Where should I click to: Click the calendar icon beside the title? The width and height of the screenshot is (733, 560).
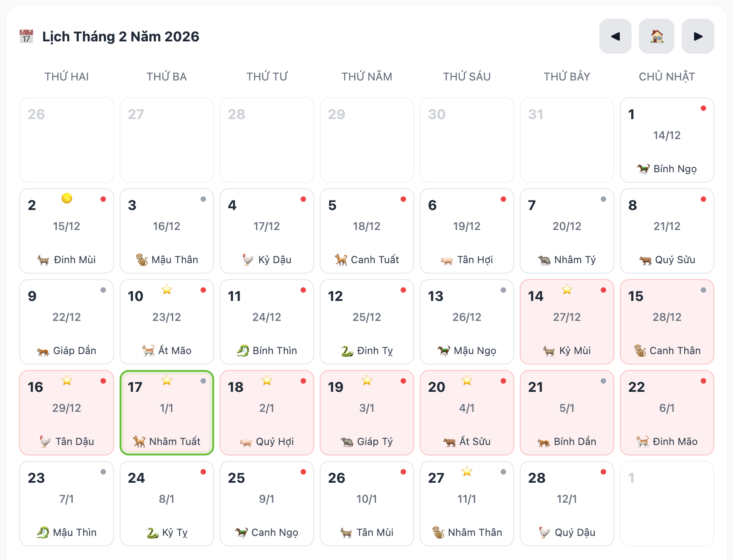(26, 36)
